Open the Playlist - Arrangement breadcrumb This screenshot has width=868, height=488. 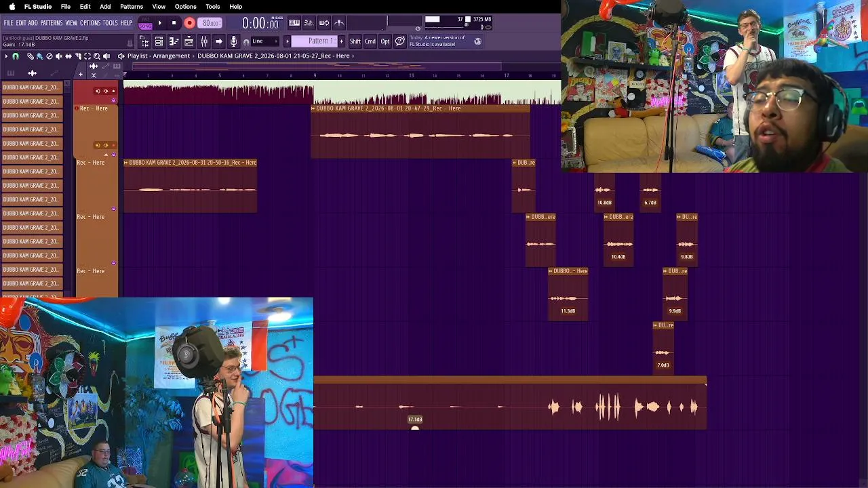159,56
